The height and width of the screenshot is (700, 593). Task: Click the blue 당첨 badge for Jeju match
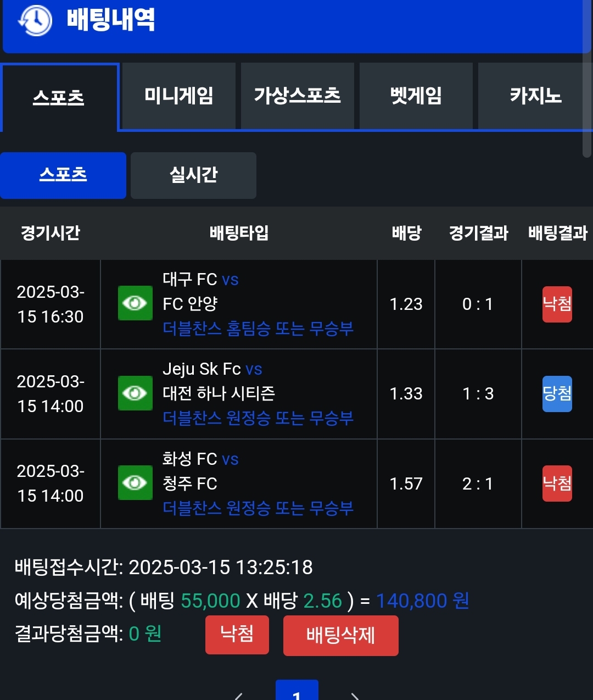(557, 393)
